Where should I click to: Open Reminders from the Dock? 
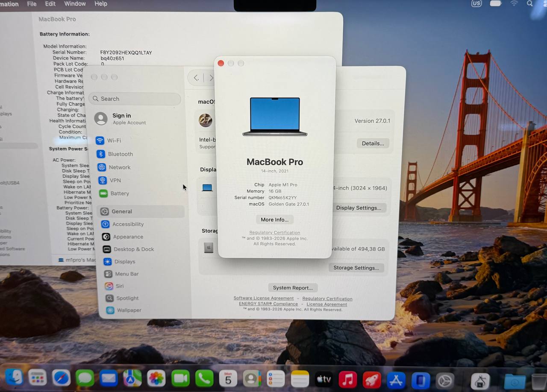tap(276, 379)
